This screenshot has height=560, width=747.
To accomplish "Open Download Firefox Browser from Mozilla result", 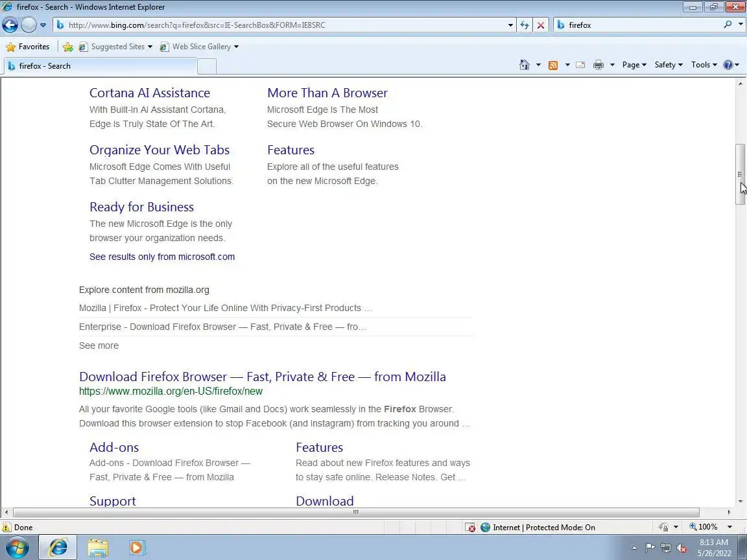I will (x=263, y=377).
